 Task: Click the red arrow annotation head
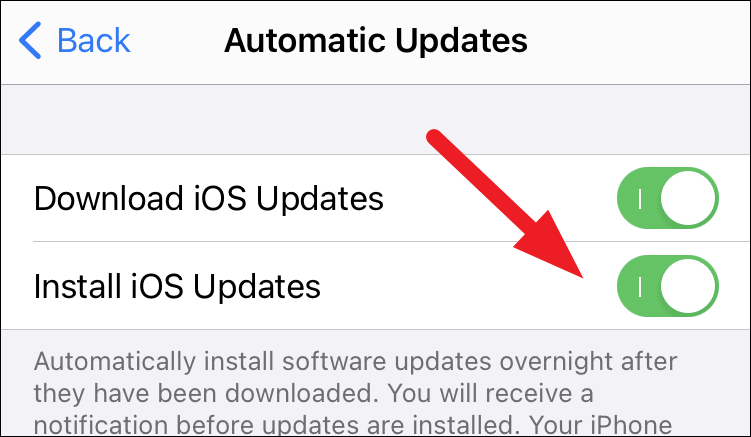553,247
